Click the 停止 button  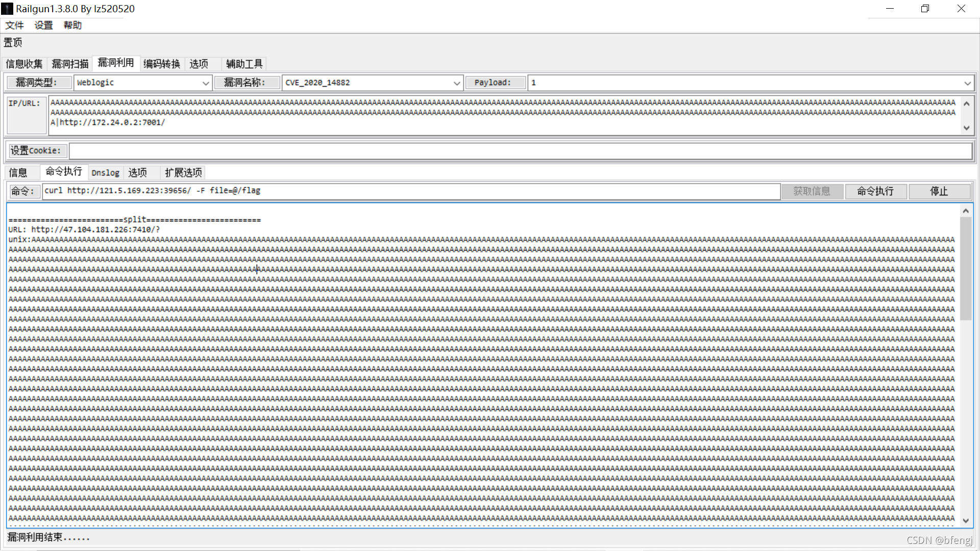[x=939, y=191]
